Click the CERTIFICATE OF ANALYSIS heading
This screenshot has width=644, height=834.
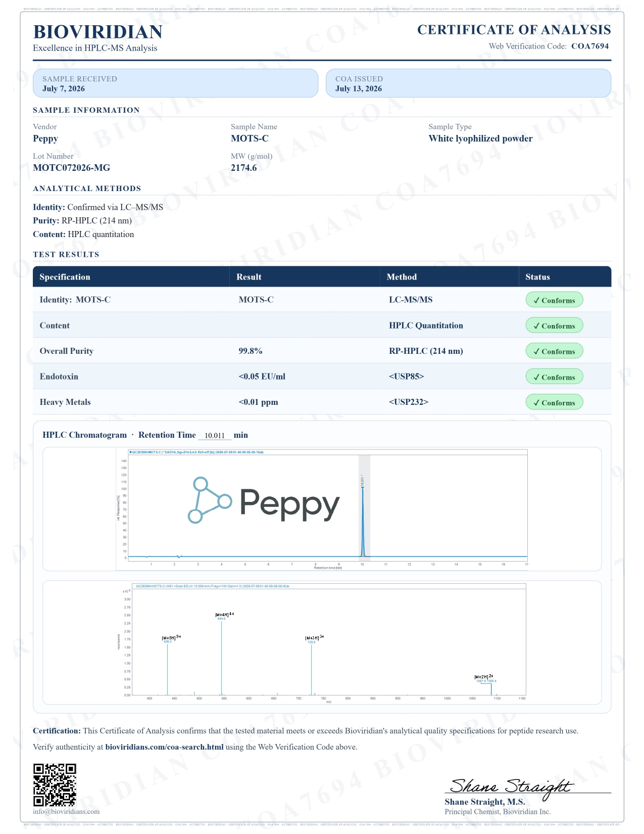pyautogui.click(x=514, y=30)
